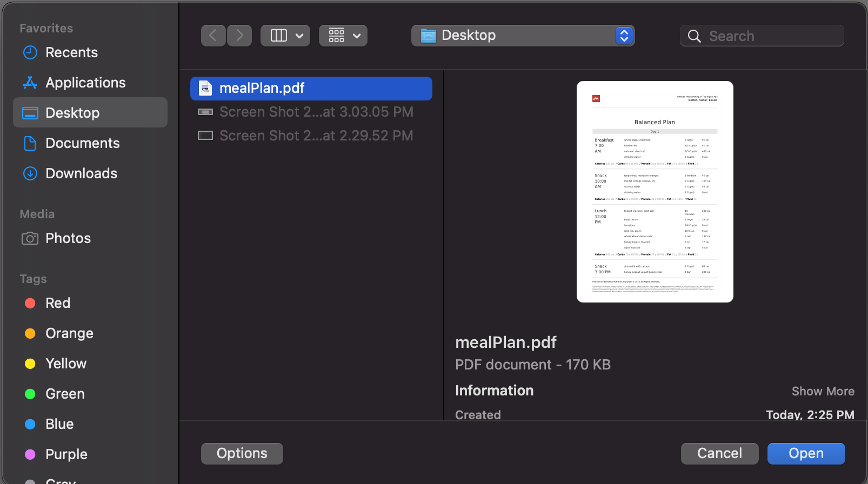Select the Orange tag

coord(90,333)
